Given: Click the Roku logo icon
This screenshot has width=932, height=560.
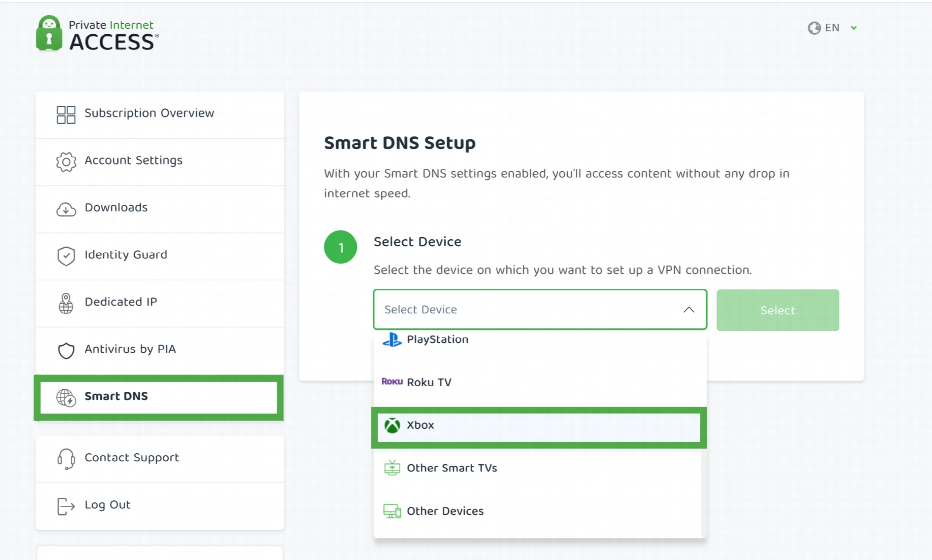Looking at the screenshot, I should [x=392, y=382].
